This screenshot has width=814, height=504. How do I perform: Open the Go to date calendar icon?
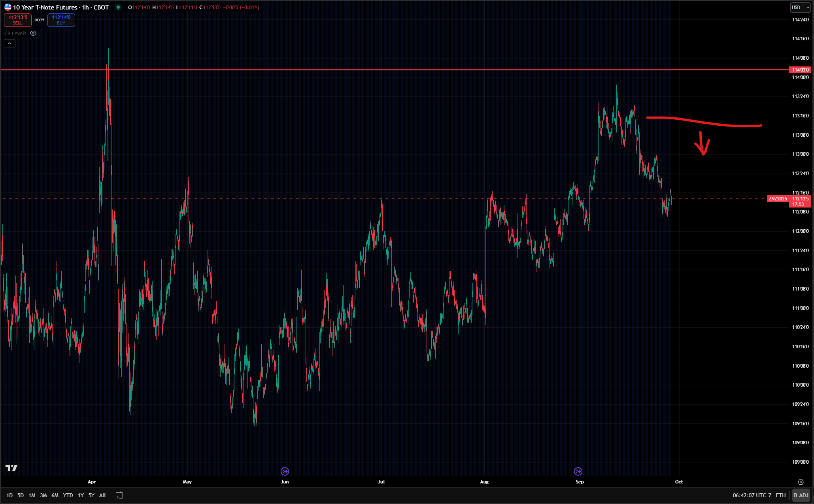(x=119, y=495)
